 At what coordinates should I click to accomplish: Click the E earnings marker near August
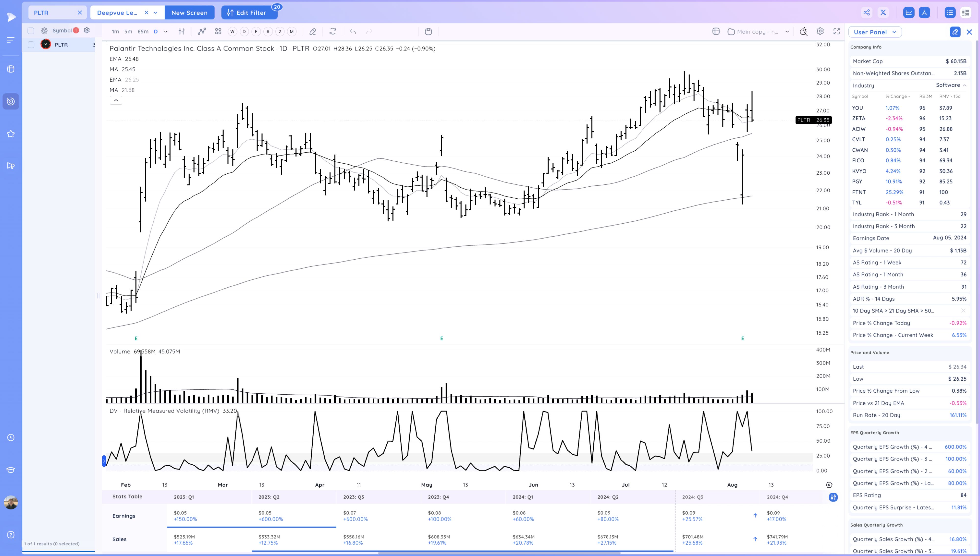click(742, 338)
